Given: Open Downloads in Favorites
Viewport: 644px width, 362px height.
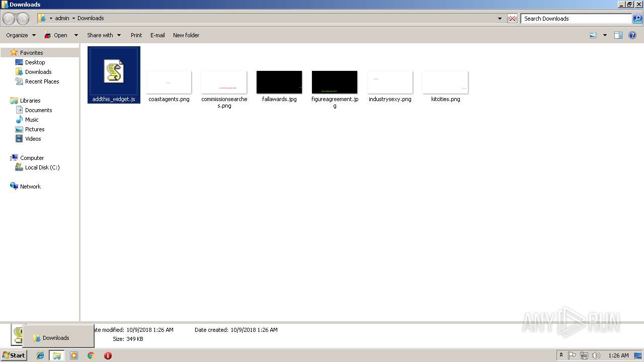Looking at the screenshot, I should [38, 72].
